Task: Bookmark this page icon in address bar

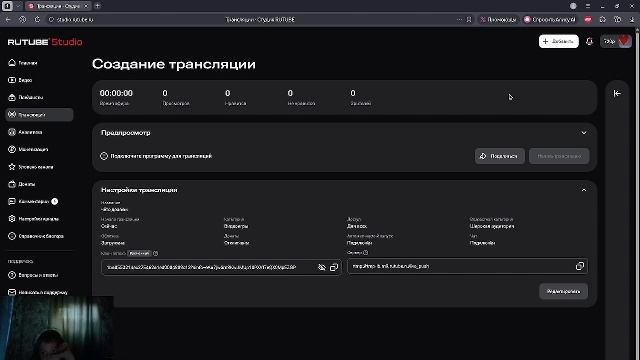Action: coord(469,19)
